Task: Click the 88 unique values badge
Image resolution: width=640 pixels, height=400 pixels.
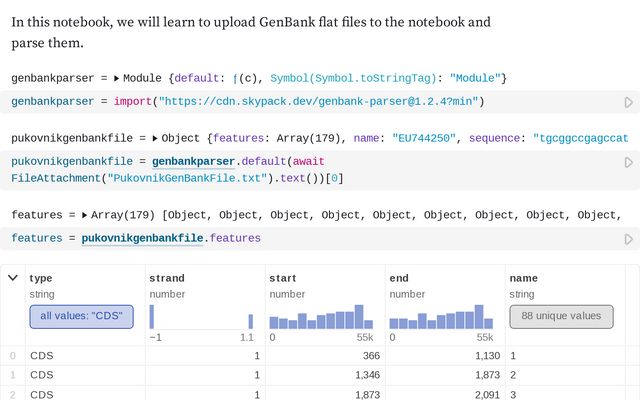Action: pos(561,316)
